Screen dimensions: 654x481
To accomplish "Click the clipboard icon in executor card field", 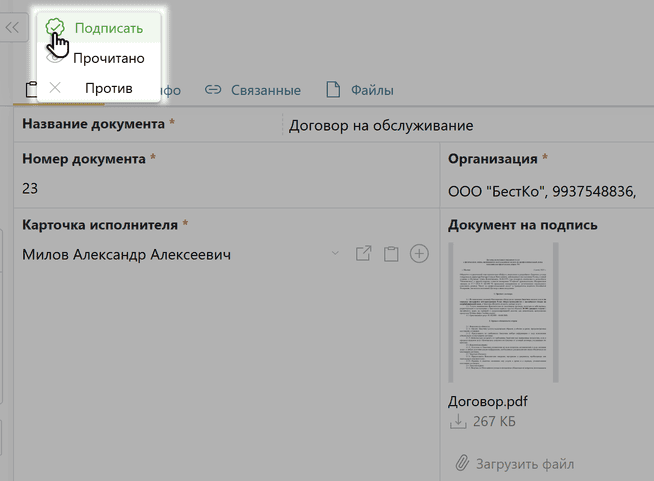I will tap(391, 254).
